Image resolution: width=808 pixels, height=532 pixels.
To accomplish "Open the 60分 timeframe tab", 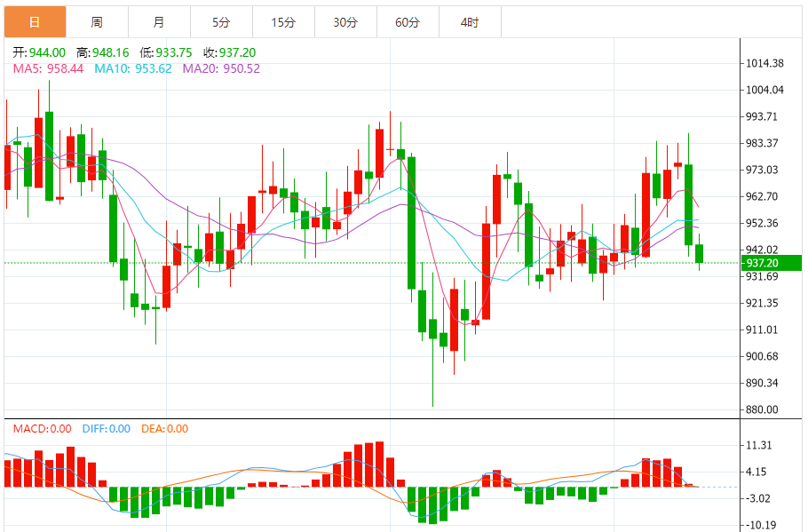I will [x=408, y=22].
